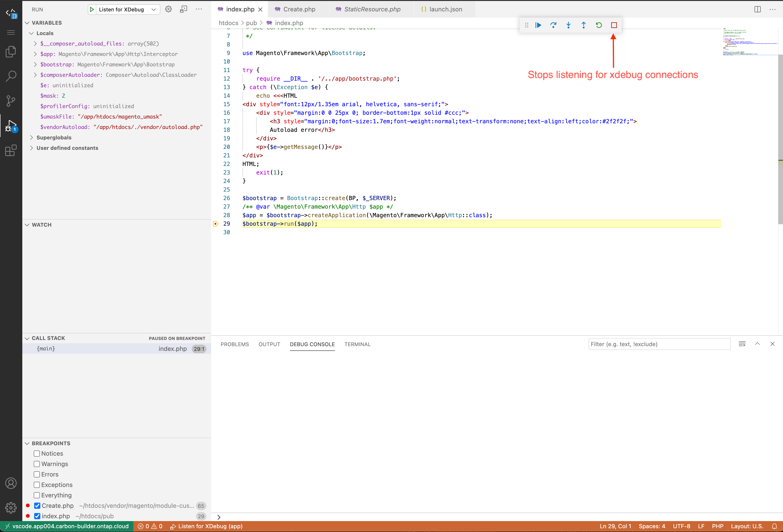Switch to StaticResource.php editor tab
Image resolution: width=783 pixels, height=532 pixels.
click(372, 9)
